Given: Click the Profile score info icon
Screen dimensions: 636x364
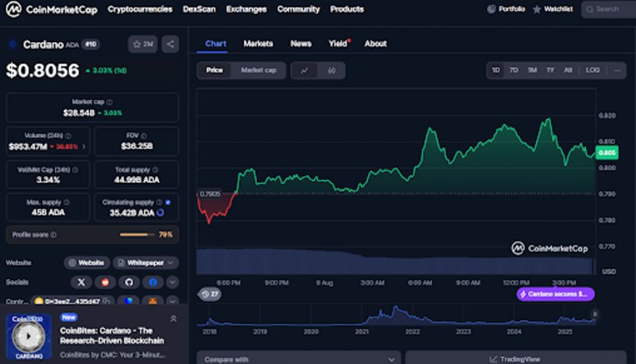Looking at the screenshot, I should pyautogui.click(x=53, y=234).
